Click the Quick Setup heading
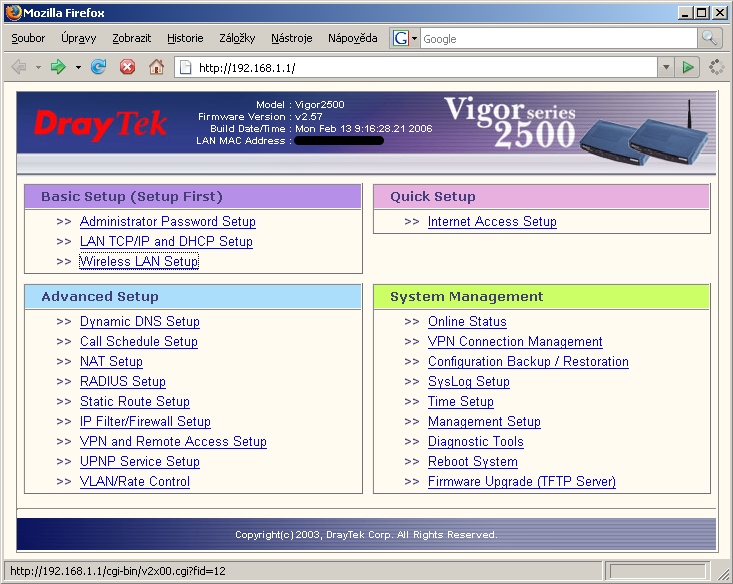This screenshot has width=733, height=584. [433, 196]
